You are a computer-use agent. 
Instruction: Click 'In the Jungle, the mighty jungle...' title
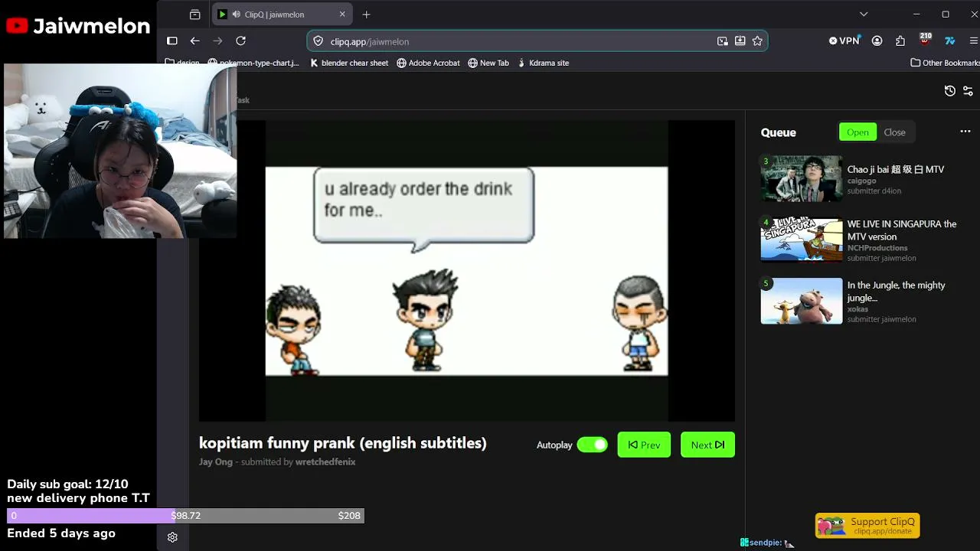point(896,292)
